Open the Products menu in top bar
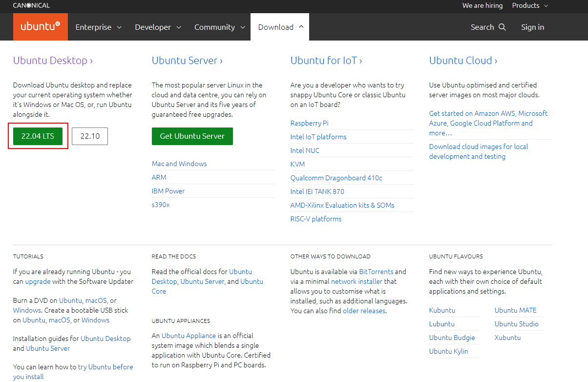The width and height of the screenshot is (588, 382). (x=530, y=6)
